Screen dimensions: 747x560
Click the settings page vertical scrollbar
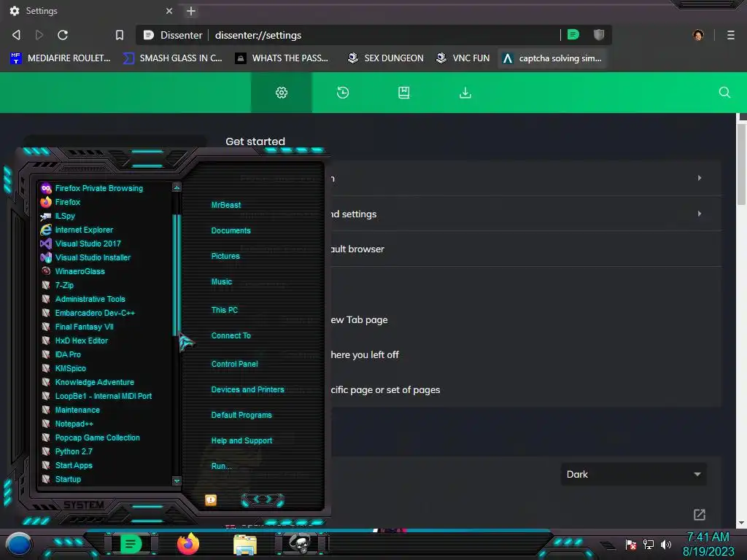(x=741, y=164)
